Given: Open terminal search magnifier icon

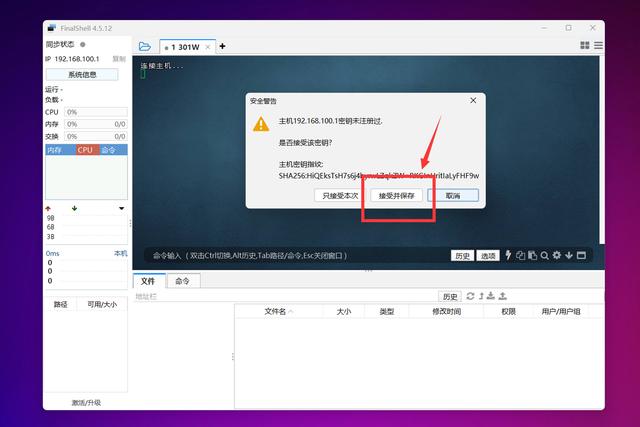Looking at the screenshot, I should pos(544,256).
